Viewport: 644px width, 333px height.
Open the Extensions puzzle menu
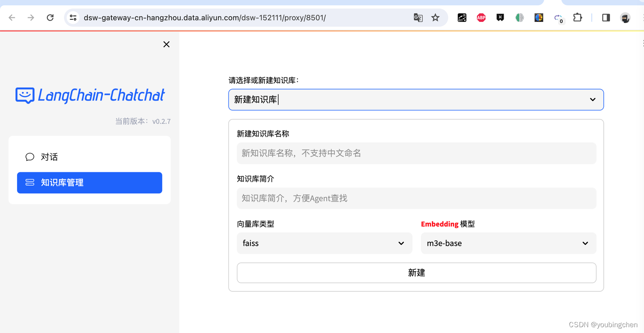point(578,17)
